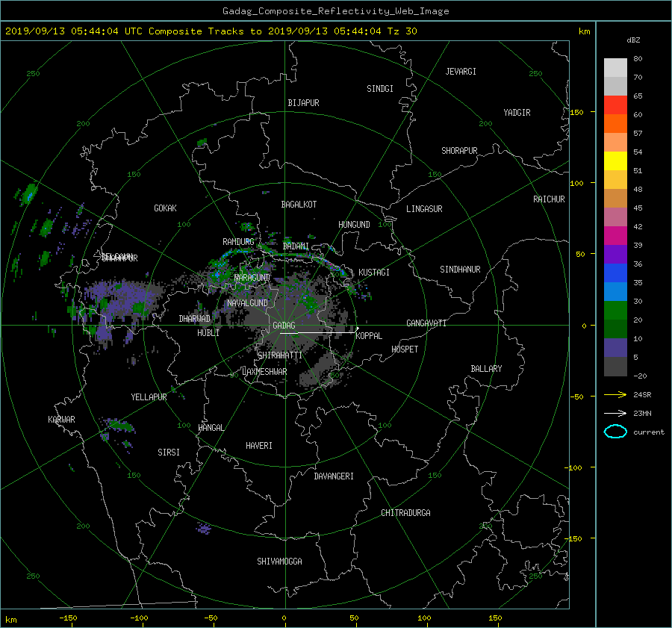Select the magenta swatch below the 42 label
The height and width of the screenshot is (628, 672).
615,236
